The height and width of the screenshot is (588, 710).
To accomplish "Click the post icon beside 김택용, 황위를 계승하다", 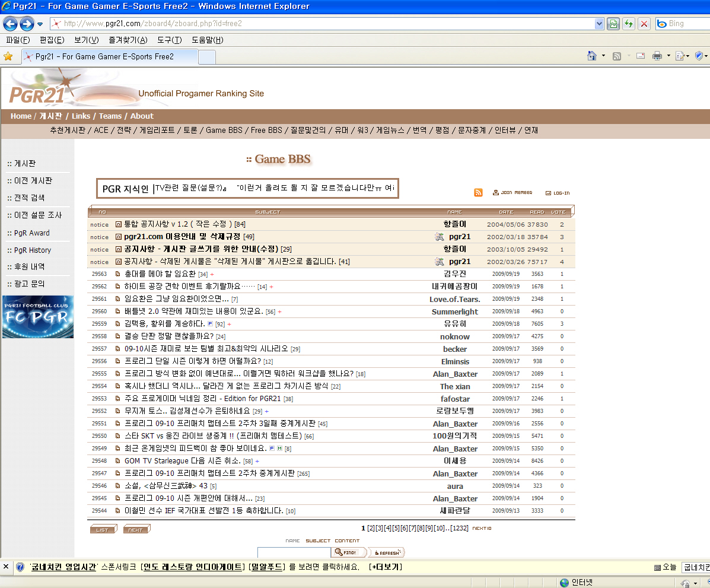I will (117, 324).
